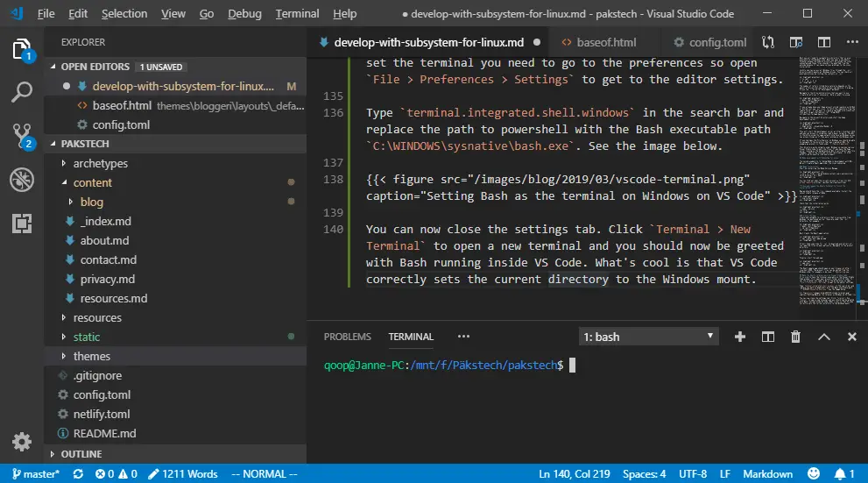The height and width of the screenshot is (483, 868).
Task: Kill terminal using trash icon
Action: tap(795, 337)
